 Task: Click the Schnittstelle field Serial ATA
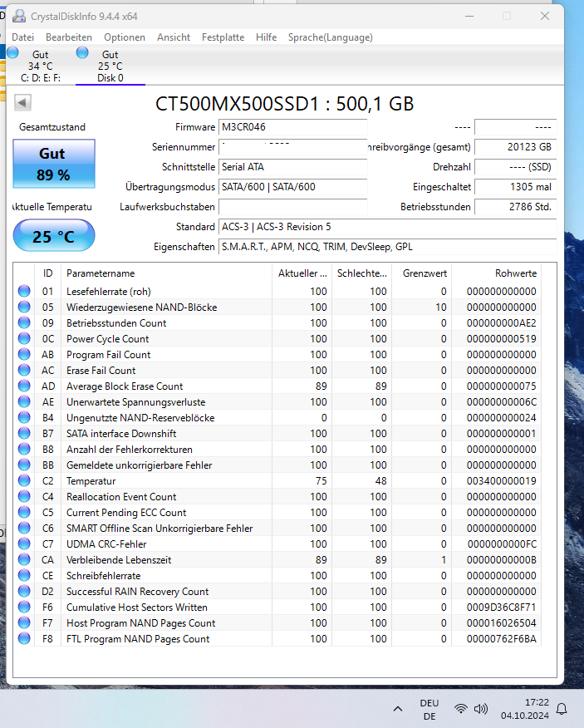(293, 167)
